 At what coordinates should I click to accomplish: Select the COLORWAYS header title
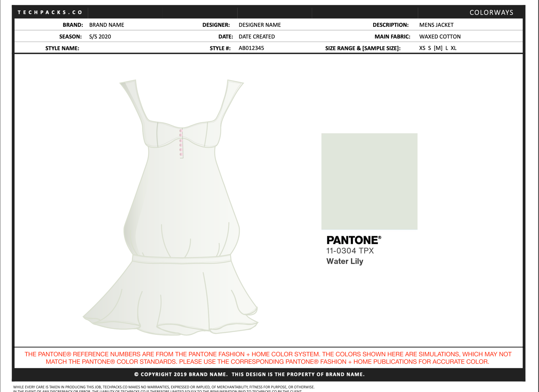[491, 13]
